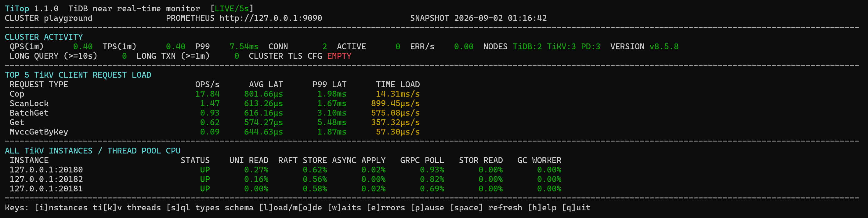Click the VERSION value v8.5.8
The image size is (868, 218).
point(664,46)
